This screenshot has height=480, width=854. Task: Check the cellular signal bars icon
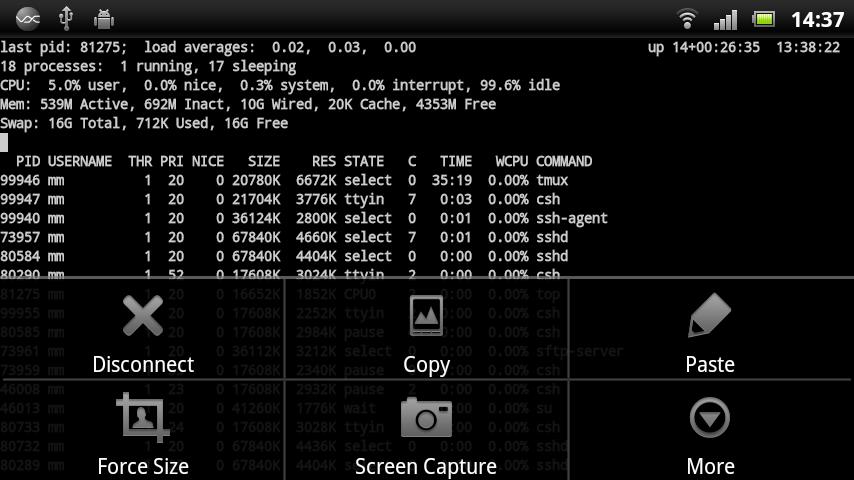pyautogui.click(x=725, y=20)
